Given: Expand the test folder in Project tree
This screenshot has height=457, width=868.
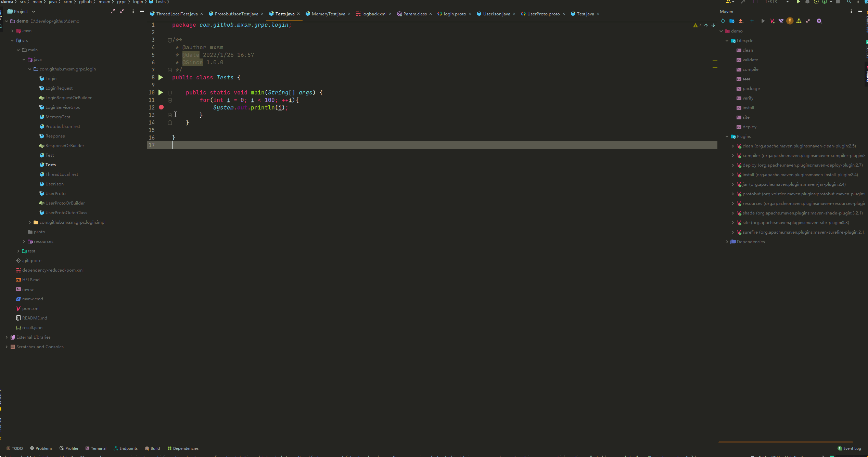Looking at the screenshot, I should (x=18, y=251).
